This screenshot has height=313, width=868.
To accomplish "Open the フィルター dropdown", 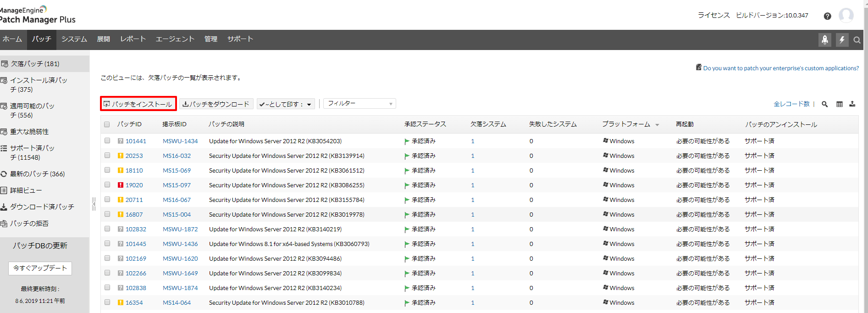I will coord(359,104).
